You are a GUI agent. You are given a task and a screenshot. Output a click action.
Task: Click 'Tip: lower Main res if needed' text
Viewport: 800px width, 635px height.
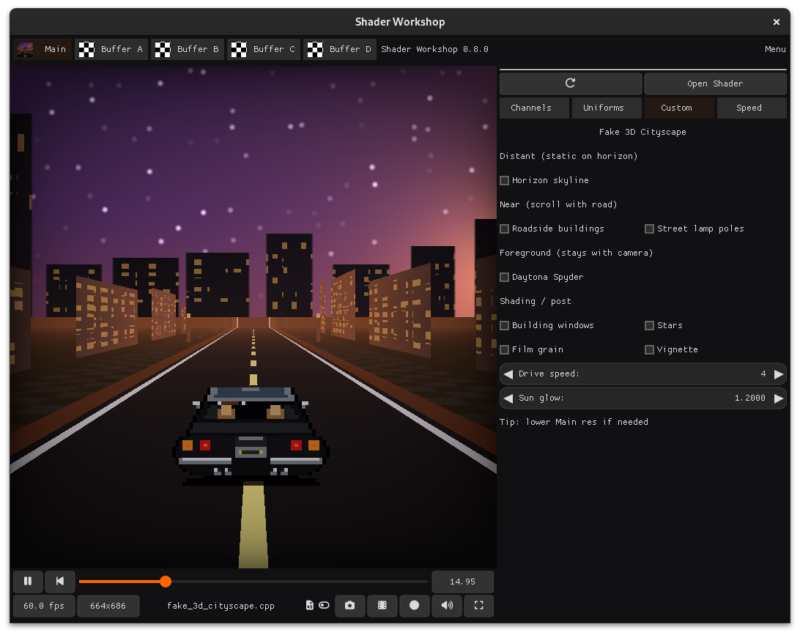[x=574, y=422]
